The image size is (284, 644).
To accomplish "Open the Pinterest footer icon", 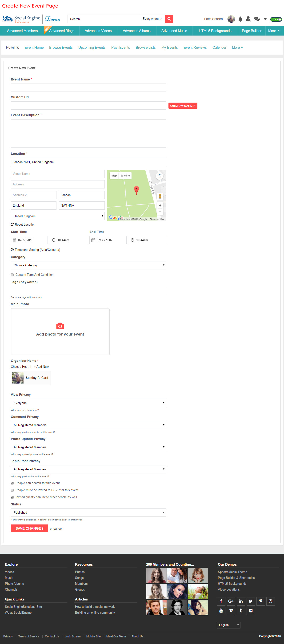I will pyautogui.click(x=260, y=601).
